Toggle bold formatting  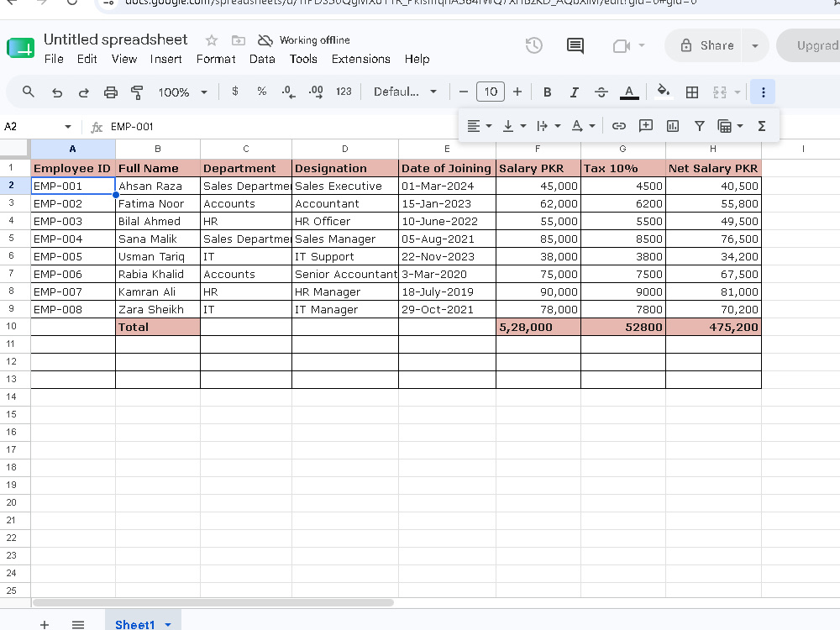click(547, 92)
